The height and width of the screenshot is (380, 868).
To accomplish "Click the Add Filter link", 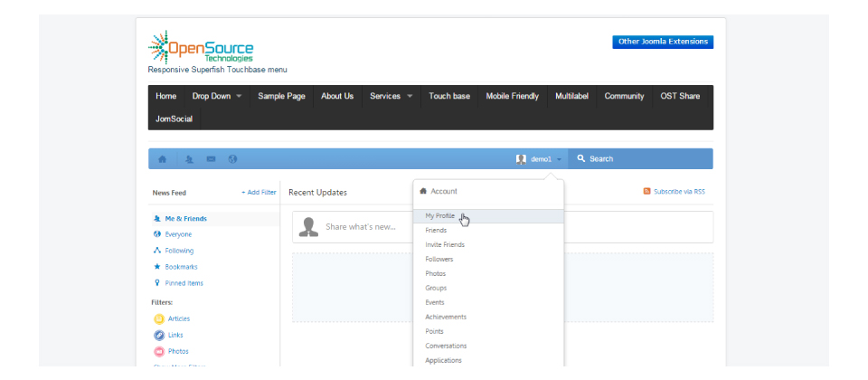I will pyautogui.click(x=259, y=193).
